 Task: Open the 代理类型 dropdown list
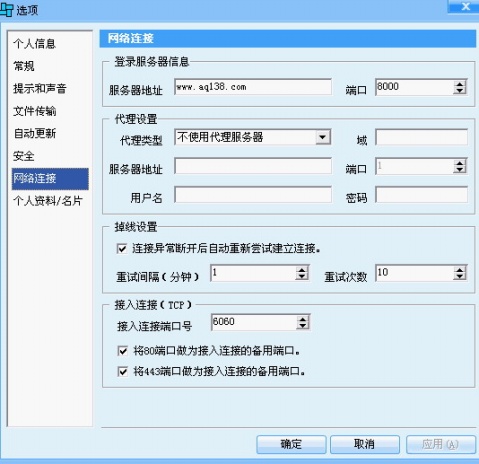322,137
